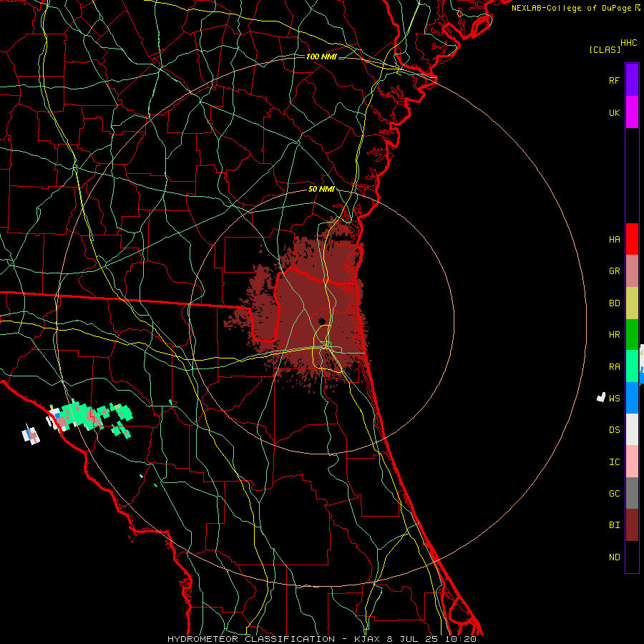
Task: Click the [CLAS] units label
Action: click(x=605, y=50)
